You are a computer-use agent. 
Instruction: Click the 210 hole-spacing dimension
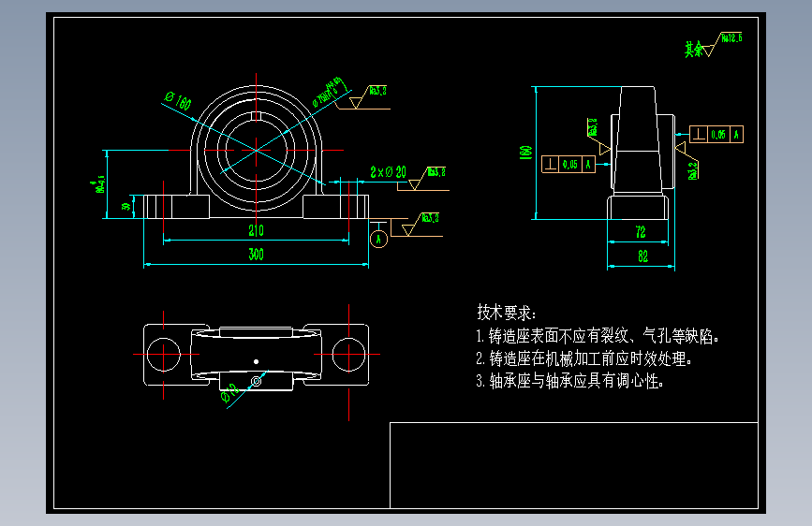click(x=256, y=230)
